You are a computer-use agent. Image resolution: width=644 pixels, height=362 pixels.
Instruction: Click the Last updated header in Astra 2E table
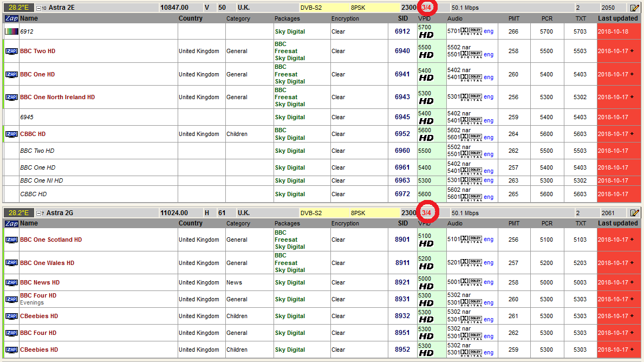[x=618, y=18]
